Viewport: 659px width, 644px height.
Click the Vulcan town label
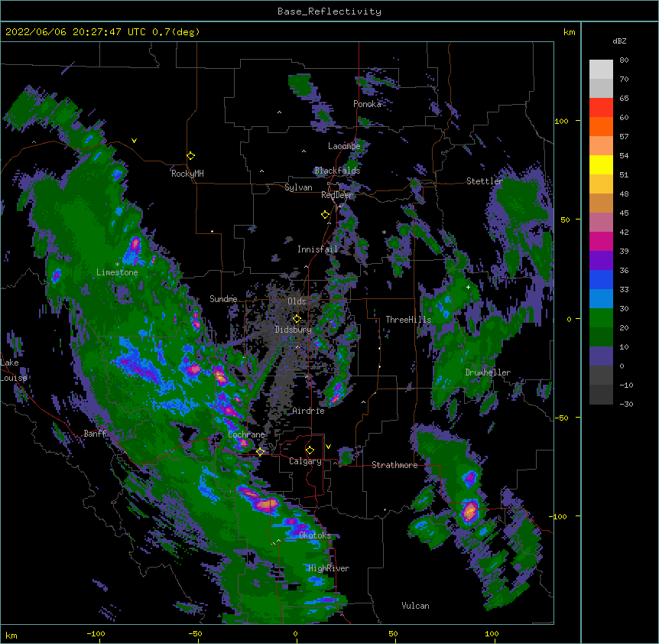pyautogui.click(x=415, y=606)
